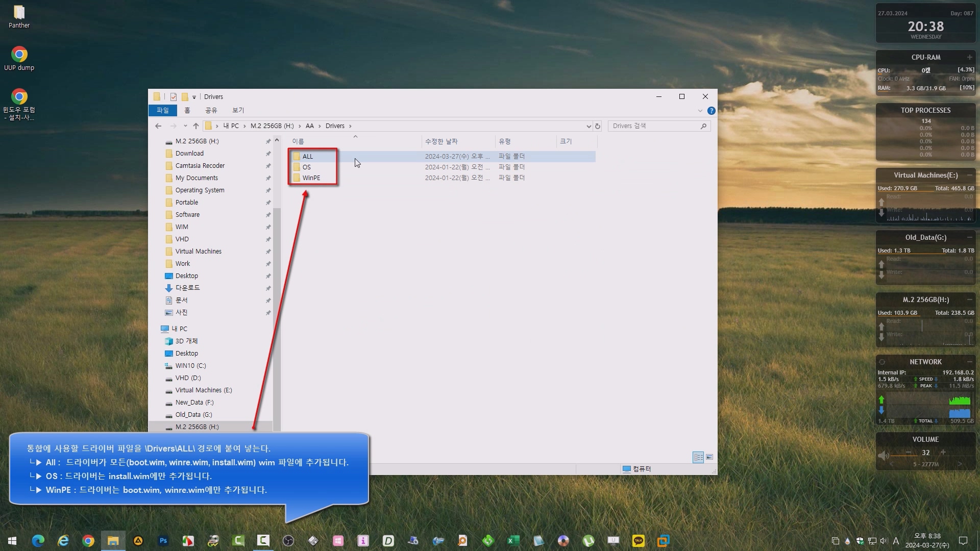Image resolution: width=980 pixels, height=551 pixels.
Task: Open the Work quick access folder
Action: [182, 264]
